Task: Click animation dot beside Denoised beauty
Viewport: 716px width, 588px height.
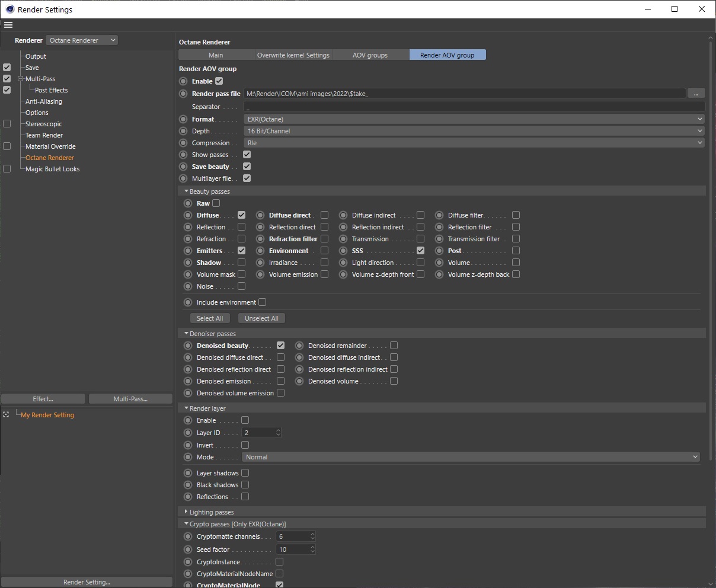Action: [188, 346]
